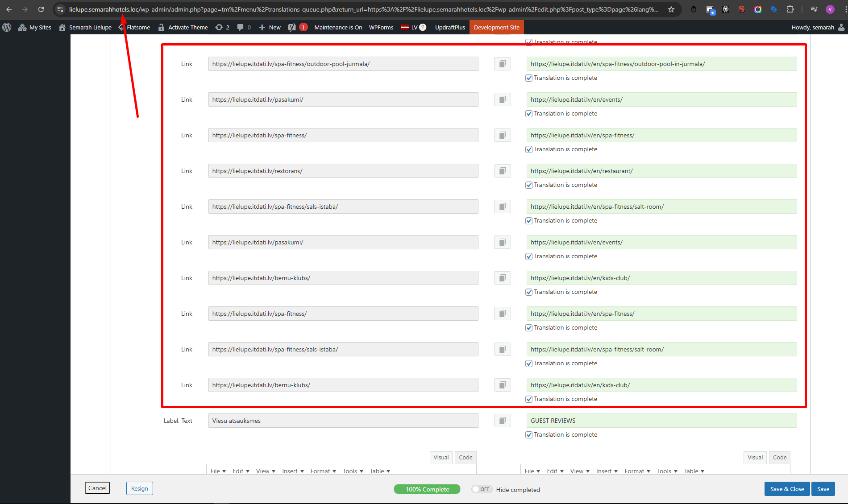This screenshot has width=848, height=504.
Task: Copy original for the outdoor-pool-jurmala link row
Action: 503,64
